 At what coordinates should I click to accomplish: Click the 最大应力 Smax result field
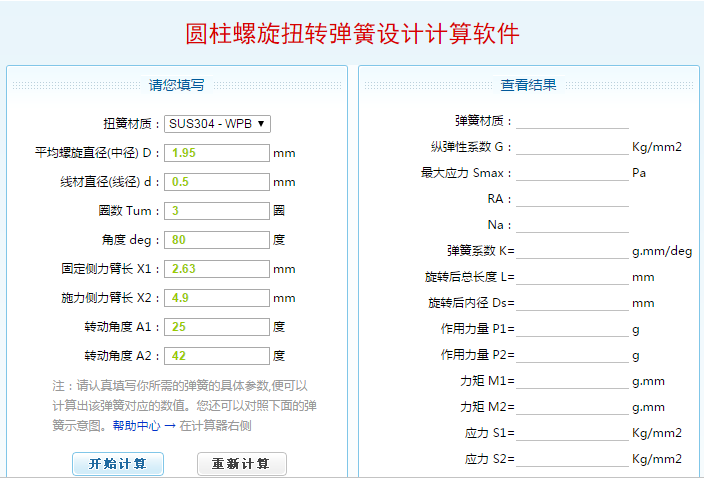[572, 173]
